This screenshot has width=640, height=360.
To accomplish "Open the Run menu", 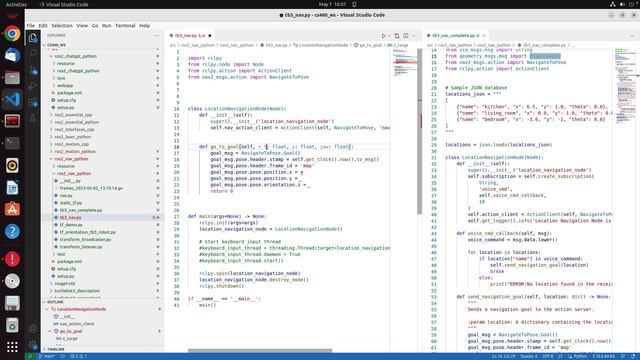I will coord(107,25).
